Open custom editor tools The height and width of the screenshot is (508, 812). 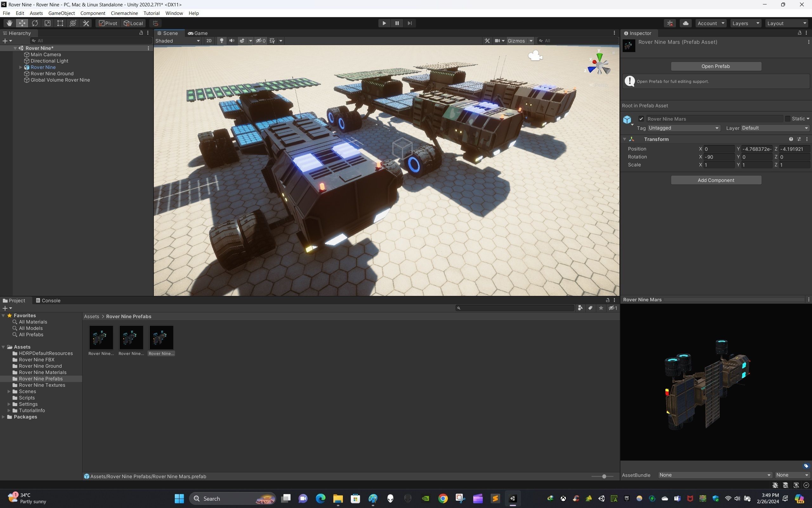coord(86,23)
